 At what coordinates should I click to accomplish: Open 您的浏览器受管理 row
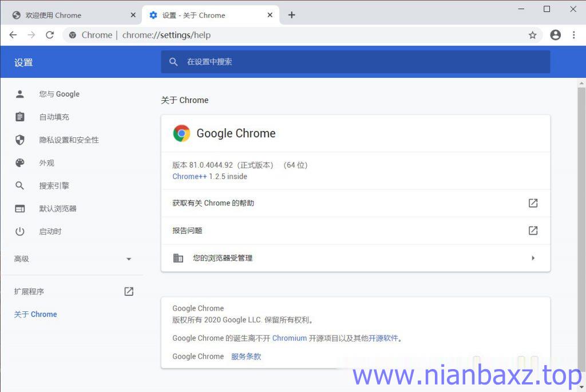pyautogui.click(x=355, y=258)
